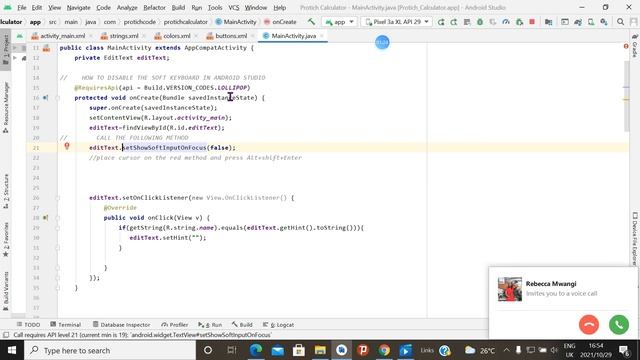Click the Make Project hammer icon
The image size is (640, 360).
click(311, 22)
